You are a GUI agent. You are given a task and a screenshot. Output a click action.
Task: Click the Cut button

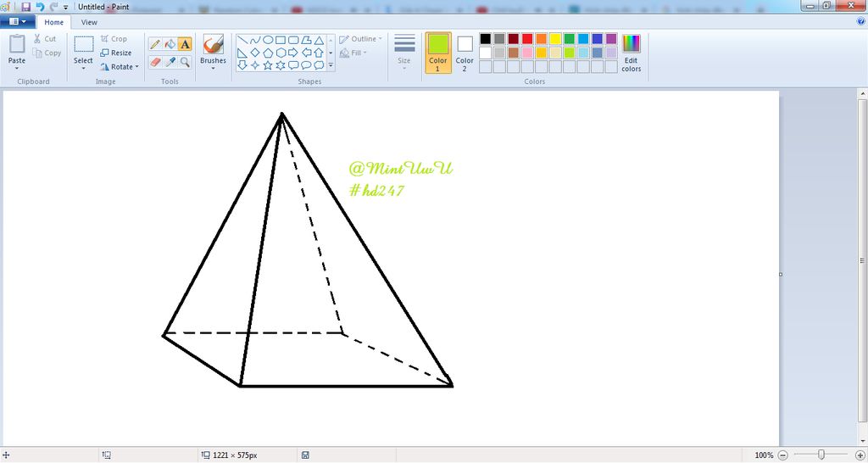point(45,39)
